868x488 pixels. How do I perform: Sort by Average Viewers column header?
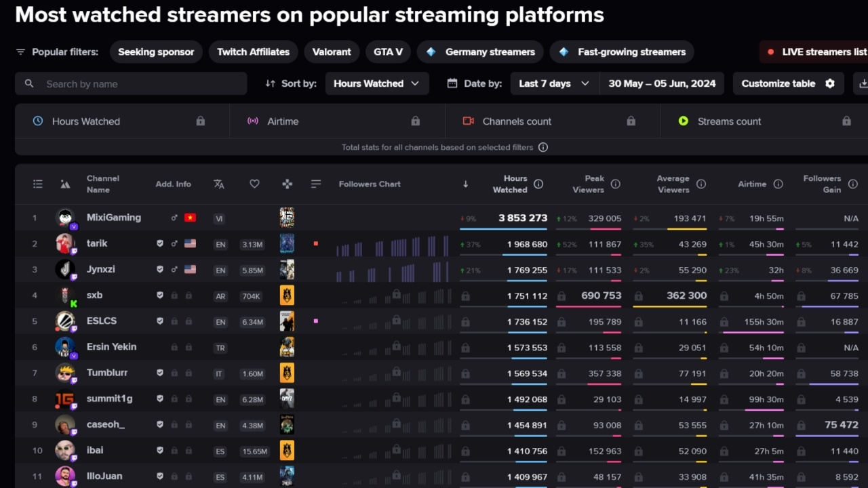point(673,184)
